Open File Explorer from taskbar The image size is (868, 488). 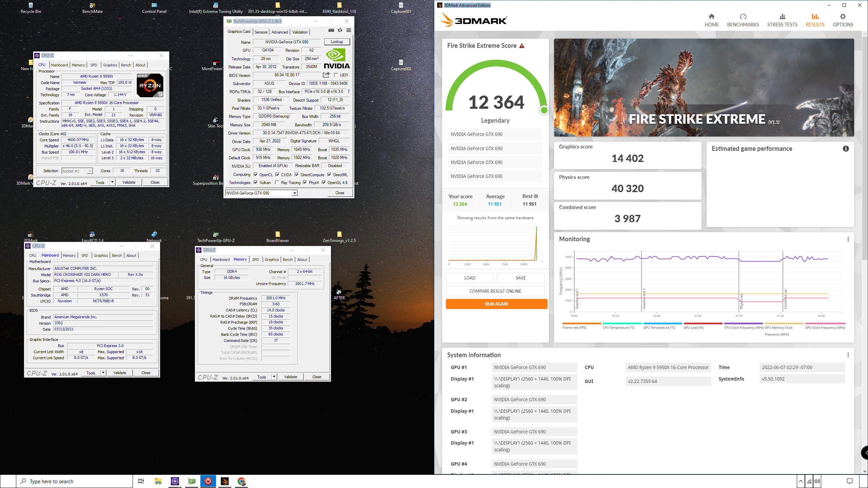pyautogui.click(x=158, y=481)
